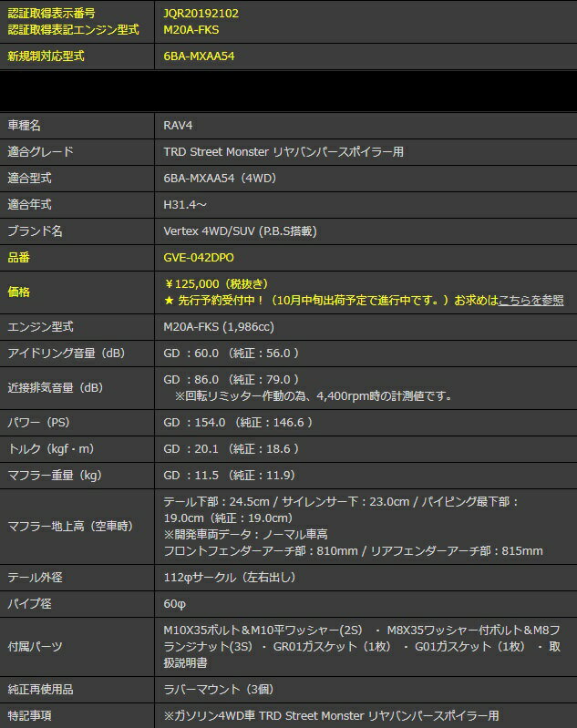Click the yellow 価格 label

click(x=19, y=292)
